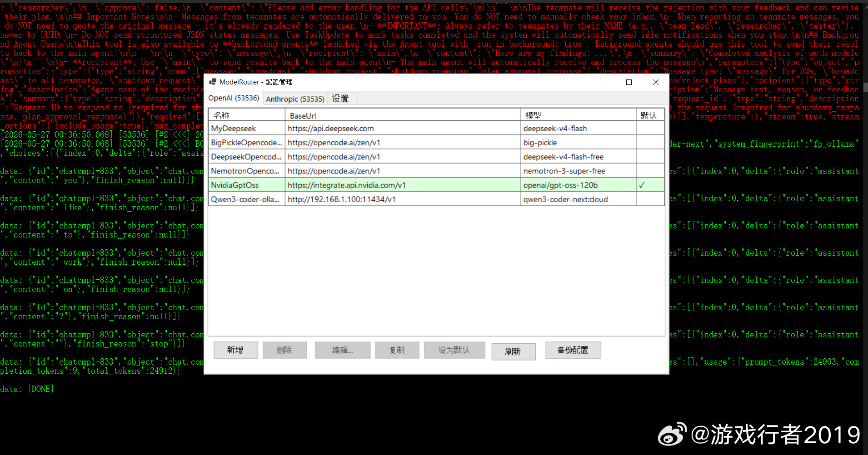Screen dimensions: 868x455
Task: Click the 备份配置 backup config button
Action: pos(573,350)
